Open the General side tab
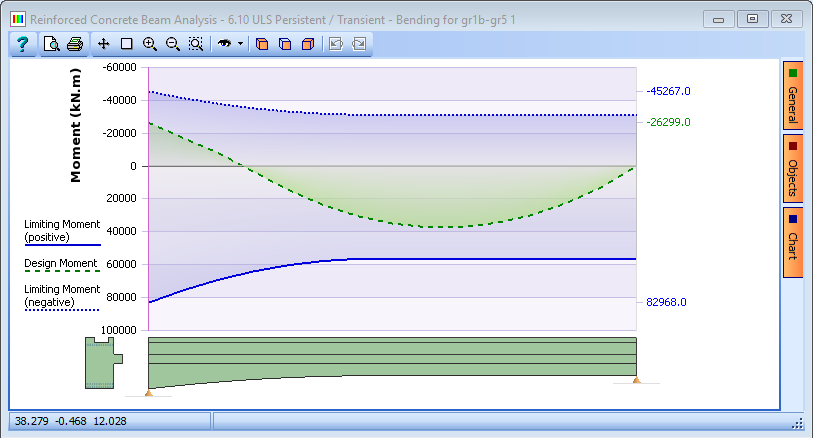 tap(793, 96)
